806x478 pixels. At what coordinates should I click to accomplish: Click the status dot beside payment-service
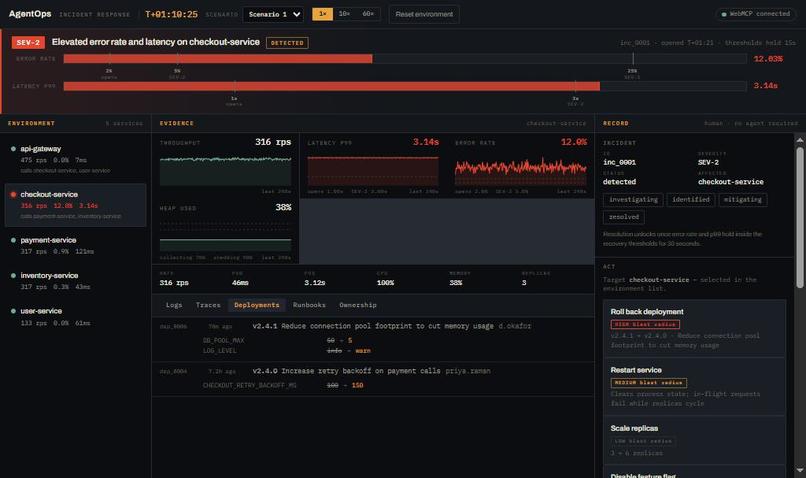click(x=13, y=240)
